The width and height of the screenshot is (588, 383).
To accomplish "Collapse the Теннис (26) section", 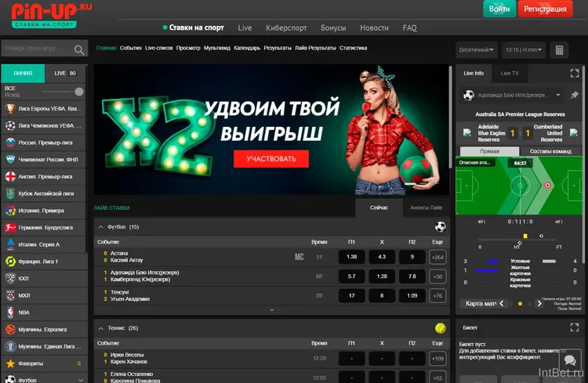I will tap(100, 328).
